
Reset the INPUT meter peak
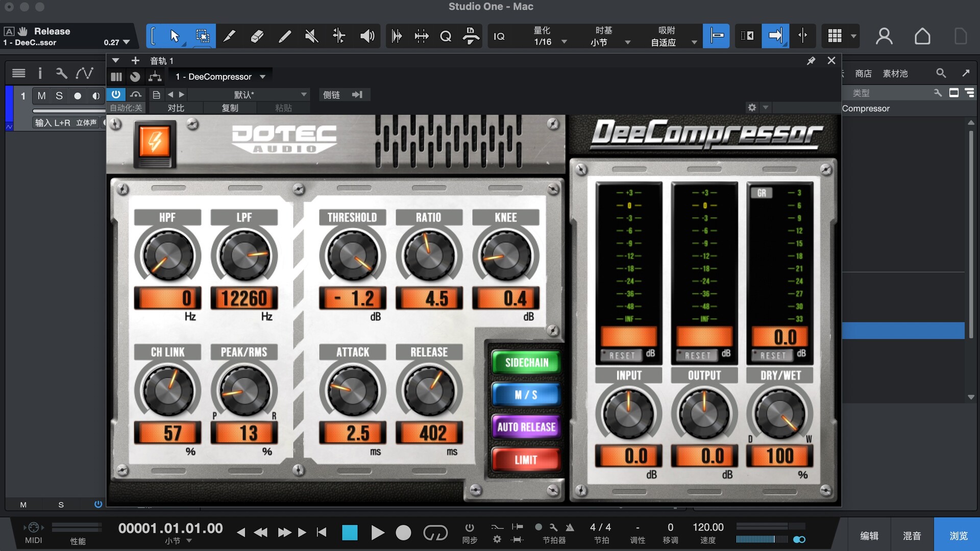point(622,355)
